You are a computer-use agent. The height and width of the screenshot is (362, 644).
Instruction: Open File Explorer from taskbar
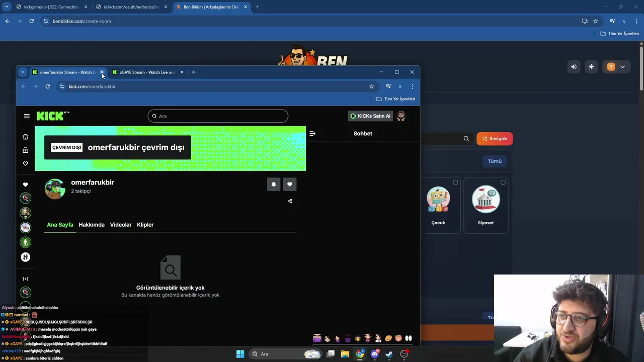point(345,354)
